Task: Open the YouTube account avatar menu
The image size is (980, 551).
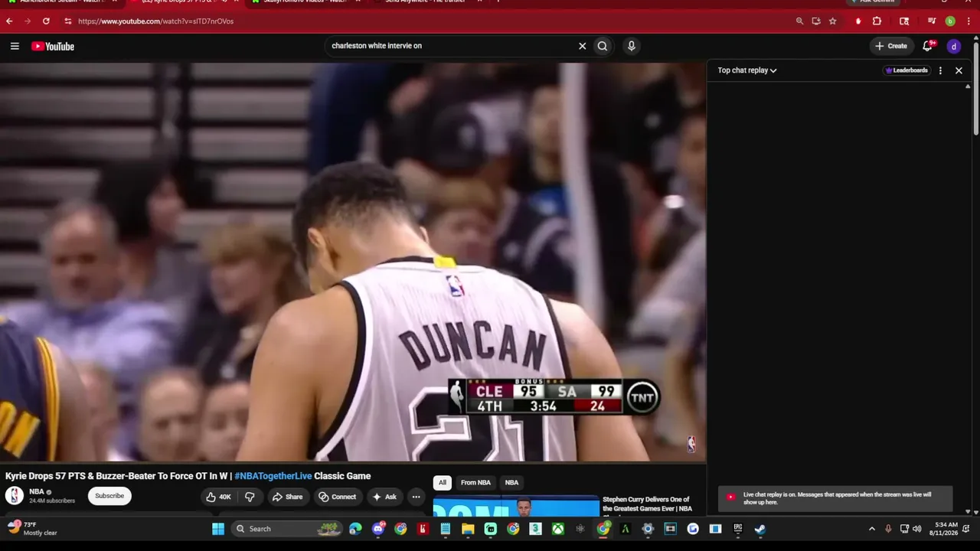Action: pos(954,47)
